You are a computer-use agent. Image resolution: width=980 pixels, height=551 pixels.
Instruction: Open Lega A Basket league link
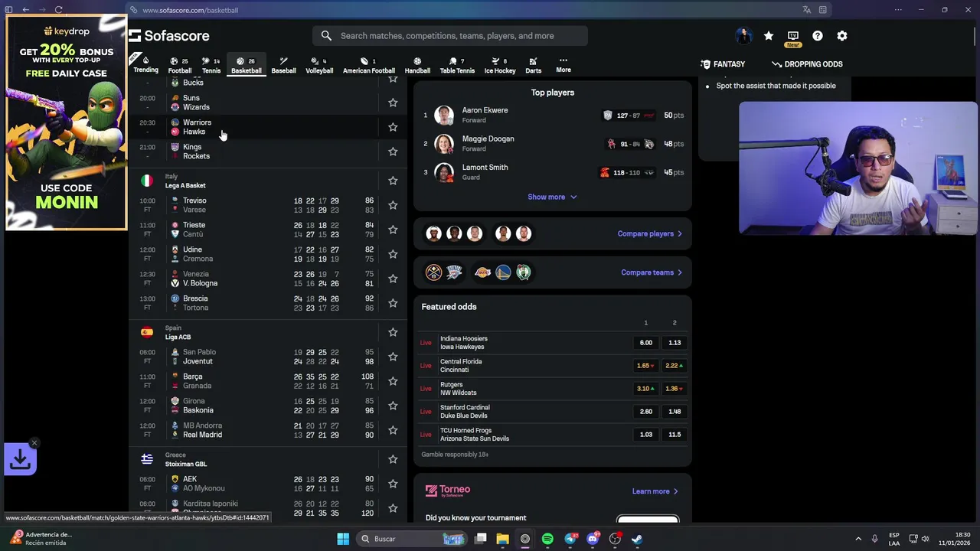[185, 185]
